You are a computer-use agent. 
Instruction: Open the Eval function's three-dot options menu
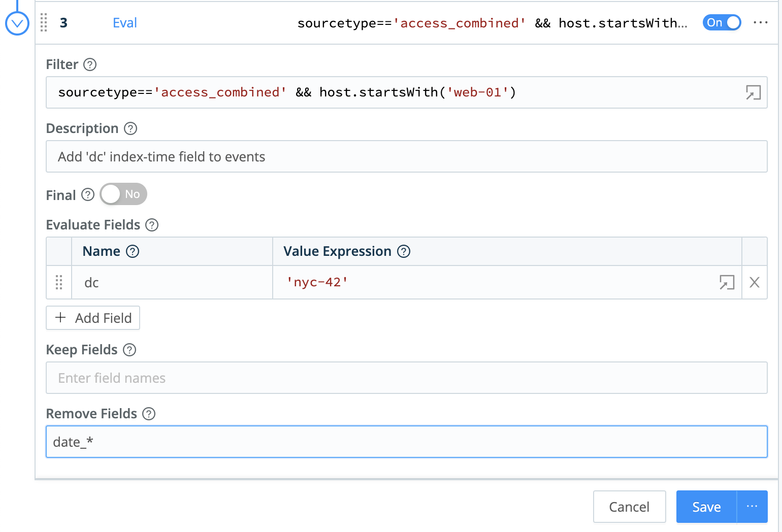tap(760, 23)
